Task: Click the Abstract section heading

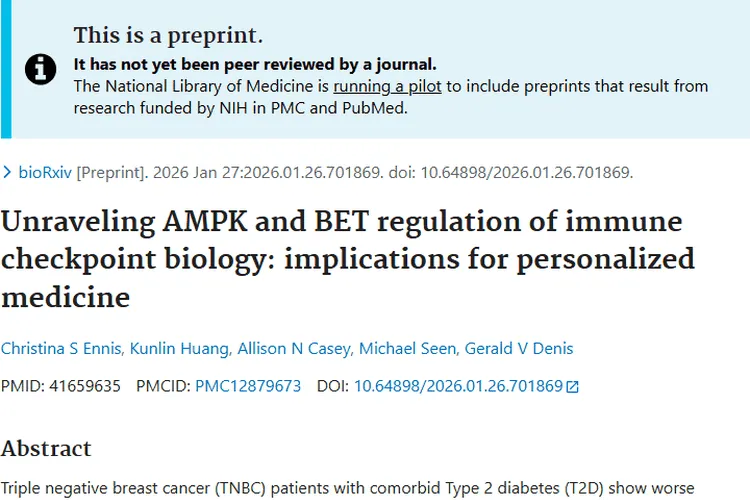Action: tap(46, 447)
